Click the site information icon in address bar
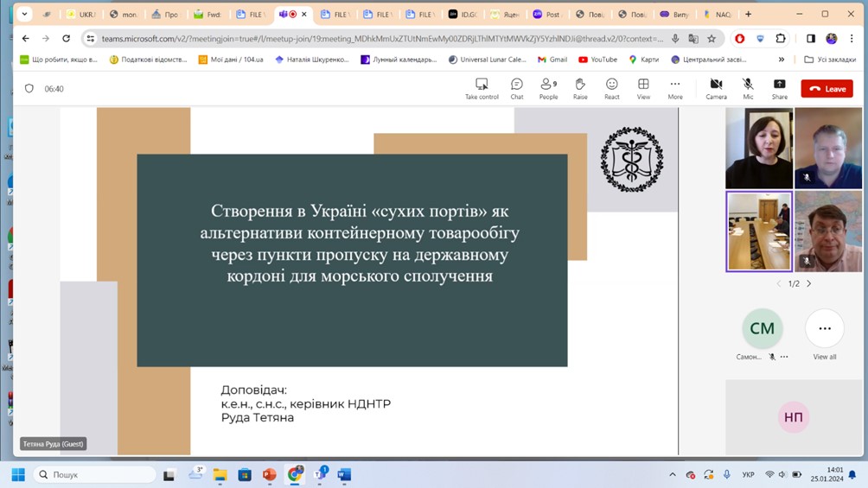Viewport: 868px width, 488px height. (91, 38)
